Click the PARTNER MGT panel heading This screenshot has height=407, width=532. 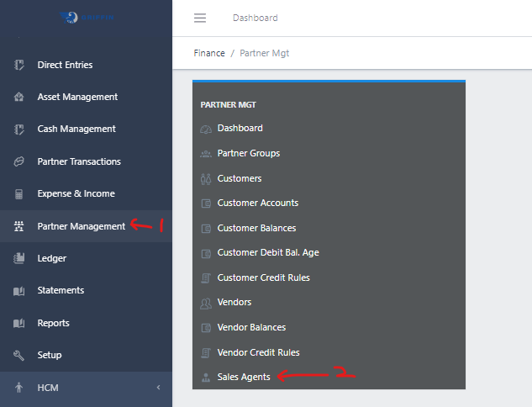(x=228, y=105)
